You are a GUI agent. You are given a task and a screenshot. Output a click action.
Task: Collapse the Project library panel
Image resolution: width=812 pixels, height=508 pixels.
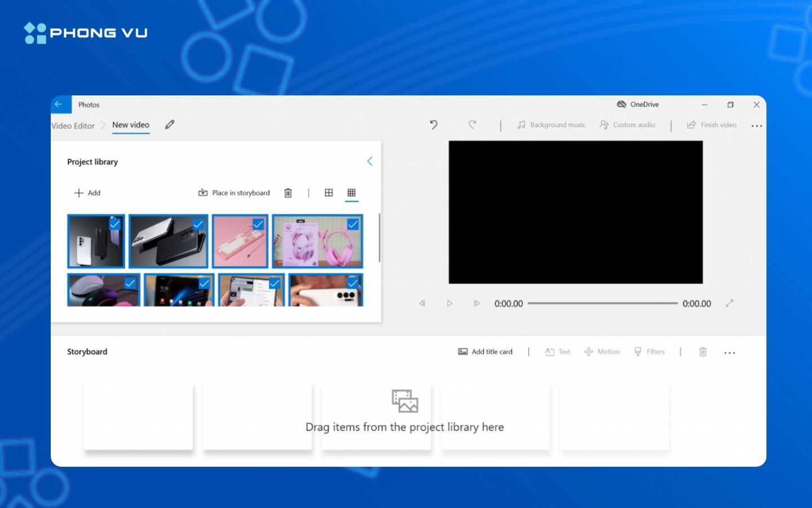370,161
